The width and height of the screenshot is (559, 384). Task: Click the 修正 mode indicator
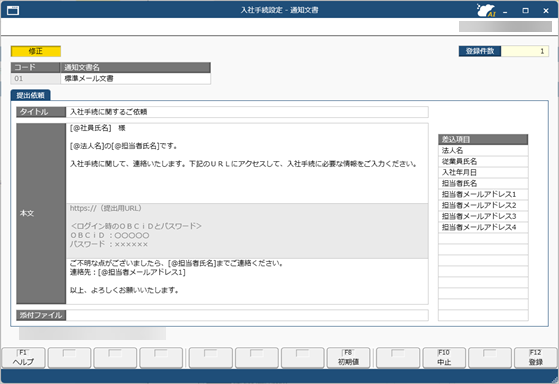click(x=36, y=51)
